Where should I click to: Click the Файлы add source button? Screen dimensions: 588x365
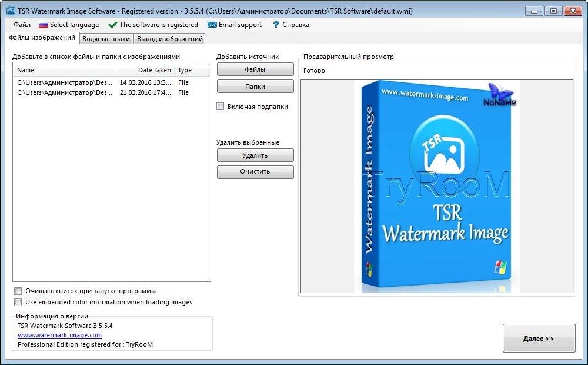click(255, 69)
